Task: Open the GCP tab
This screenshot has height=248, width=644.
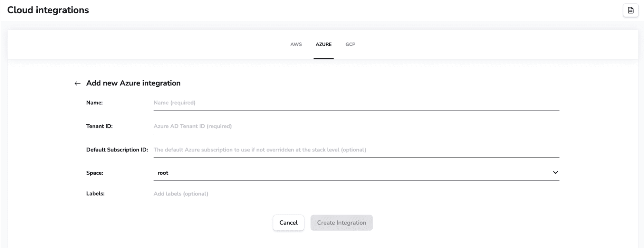Action: (x=350, y=44)
